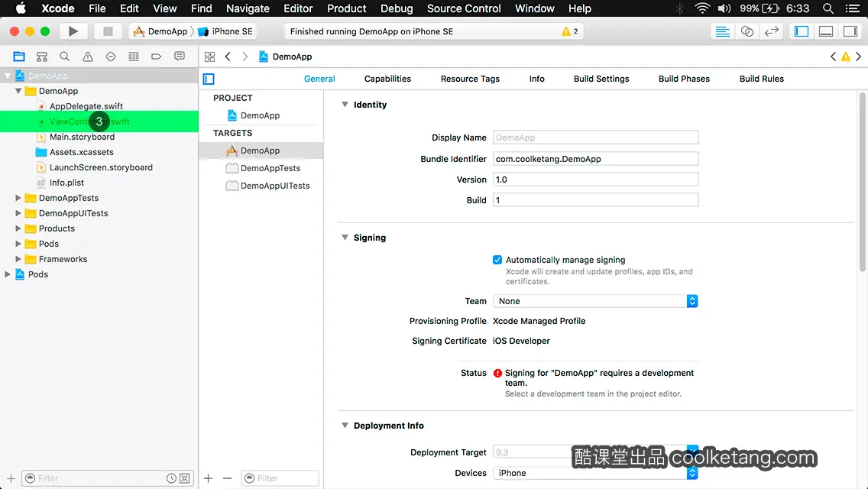Jump to next issue
Screen dimensions: 868x489
pyautogui.click(x=859, y=57)
